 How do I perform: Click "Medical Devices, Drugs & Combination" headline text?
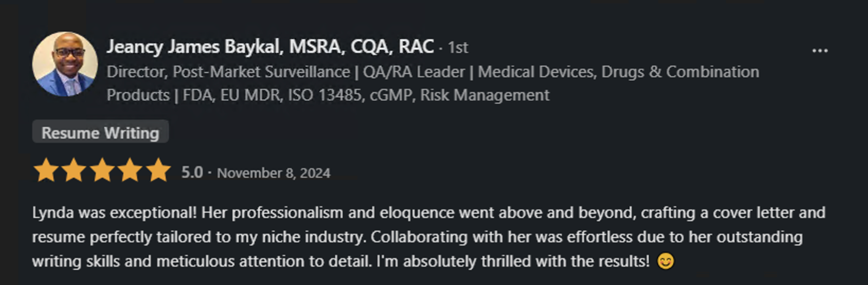click(x=618, y=72)
